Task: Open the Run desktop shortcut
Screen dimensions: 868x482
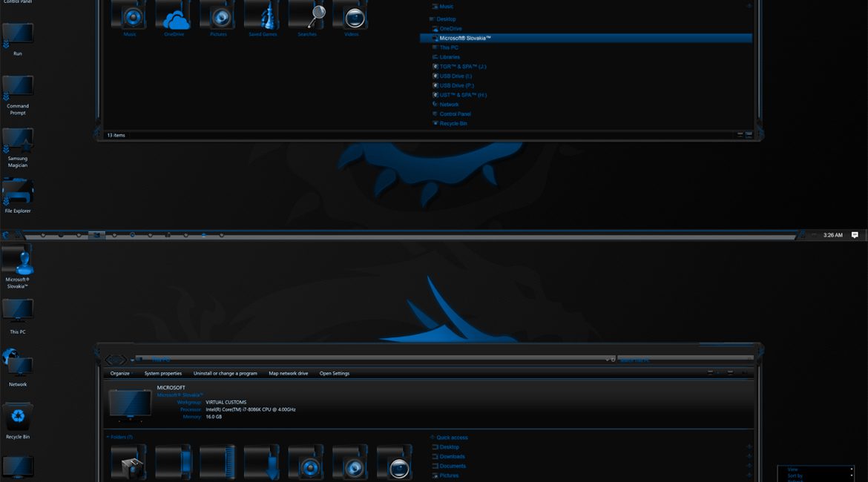Action: [18, 39]
